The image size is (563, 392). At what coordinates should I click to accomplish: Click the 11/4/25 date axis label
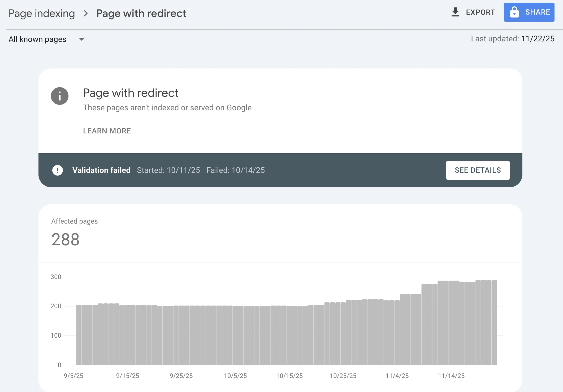pyautogui.click(x=397, y=376)
